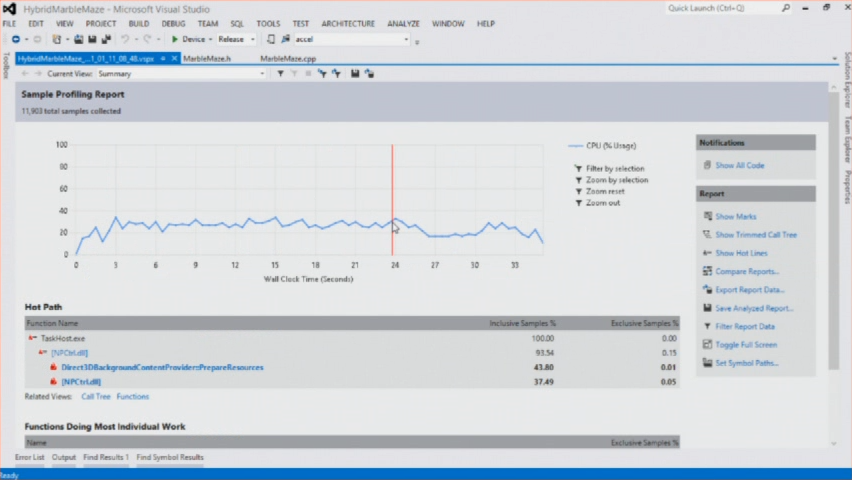Click the Show Marks icon

click(707, 216)
